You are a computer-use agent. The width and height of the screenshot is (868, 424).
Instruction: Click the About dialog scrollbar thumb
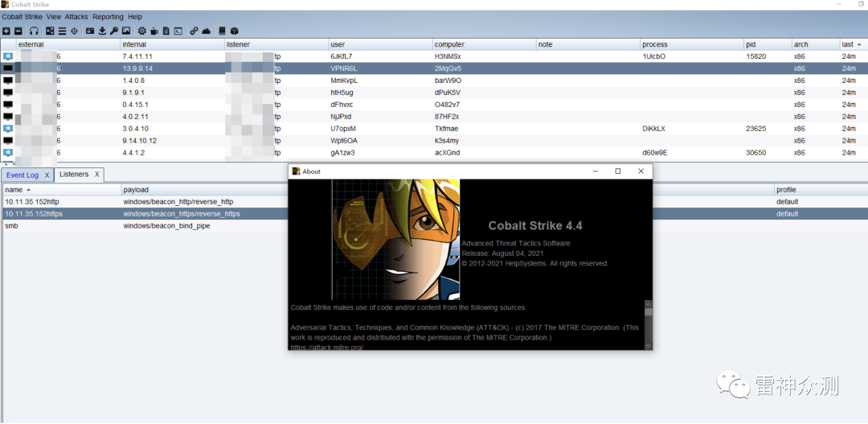[x=649, y=311]
